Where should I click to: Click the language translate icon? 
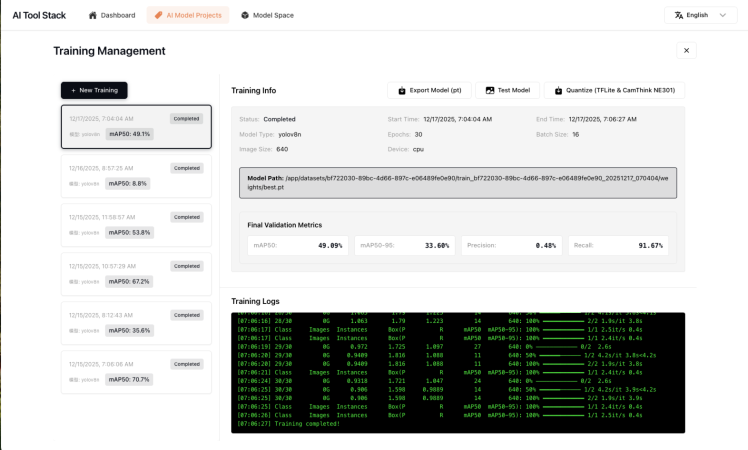[679, 15]
